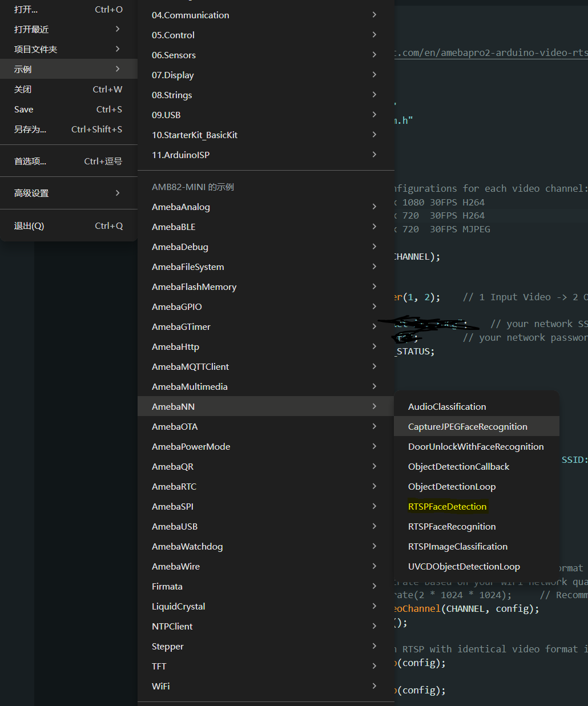Open the Stepper examples
The image size is (588, 706).
(266, 646)
